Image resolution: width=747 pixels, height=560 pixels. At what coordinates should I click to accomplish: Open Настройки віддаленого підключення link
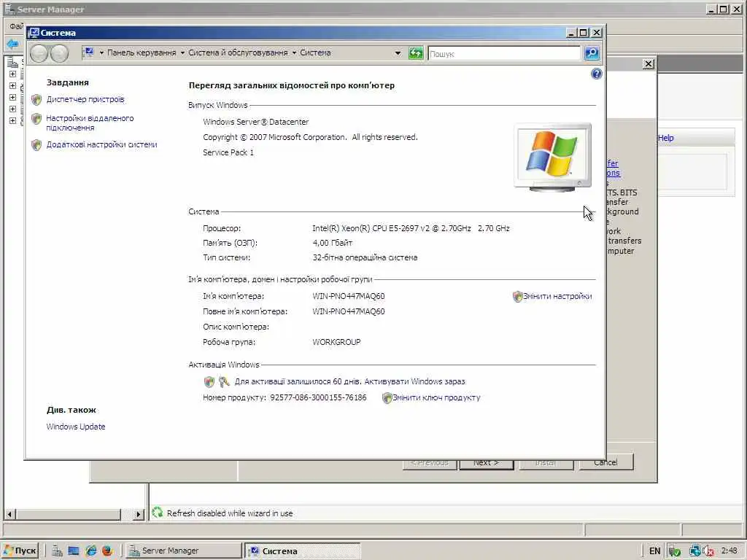(90, 122)
